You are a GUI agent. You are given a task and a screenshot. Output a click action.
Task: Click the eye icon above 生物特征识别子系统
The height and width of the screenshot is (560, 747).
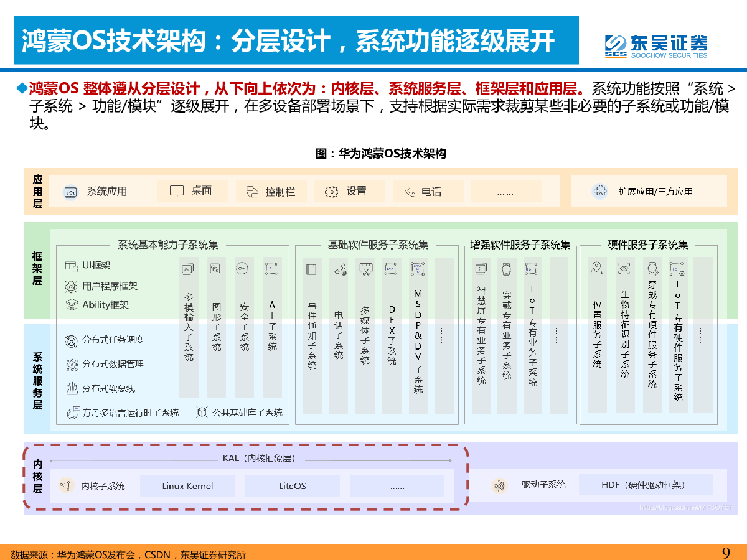coord(624,269)
